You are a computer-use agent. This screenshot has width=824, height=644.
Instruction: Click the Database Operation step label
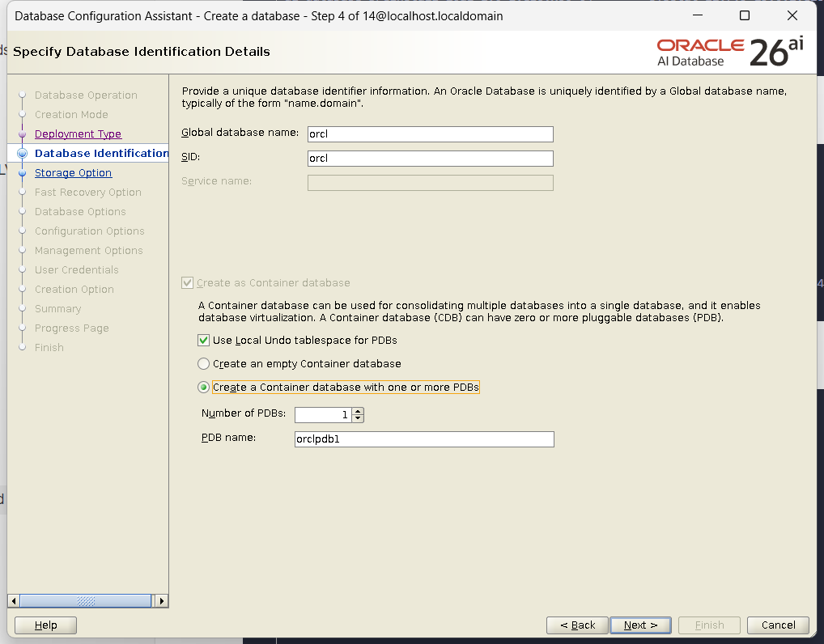(86, 95)
